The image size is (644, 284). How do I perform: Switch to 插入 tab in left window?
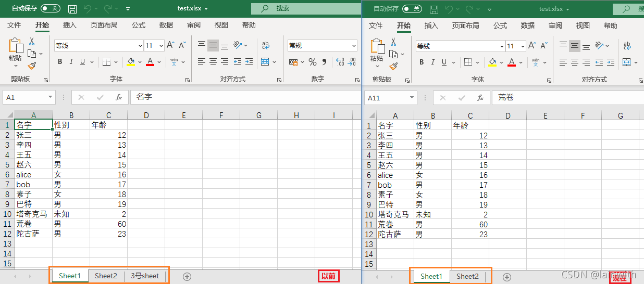pos(69,25)
